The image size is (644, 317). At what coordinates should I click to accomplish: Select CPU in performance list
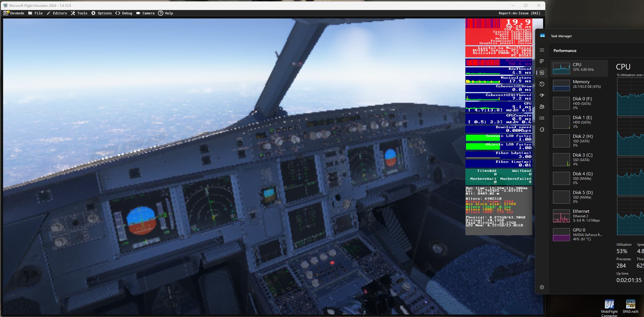(x=579, y=69)
